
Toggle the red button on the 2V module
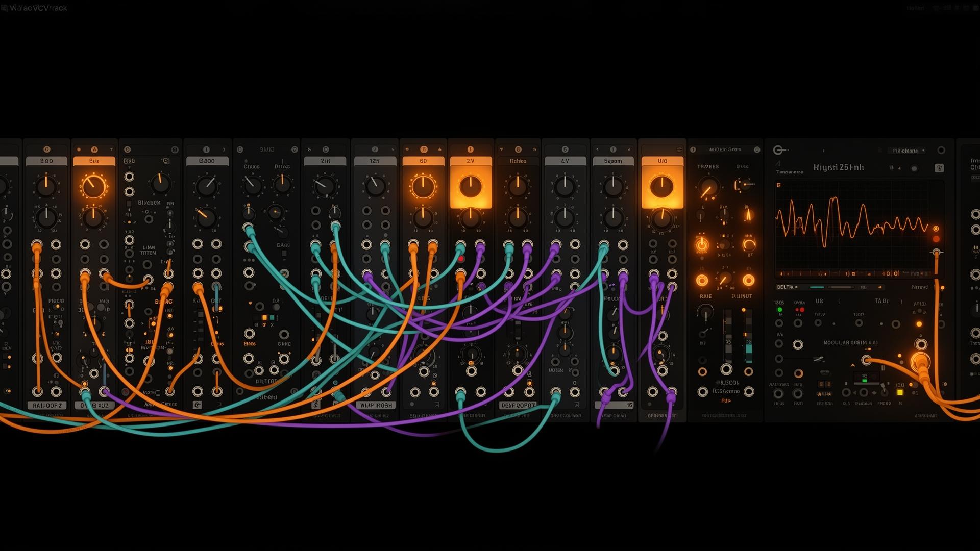tap(461, 259)
